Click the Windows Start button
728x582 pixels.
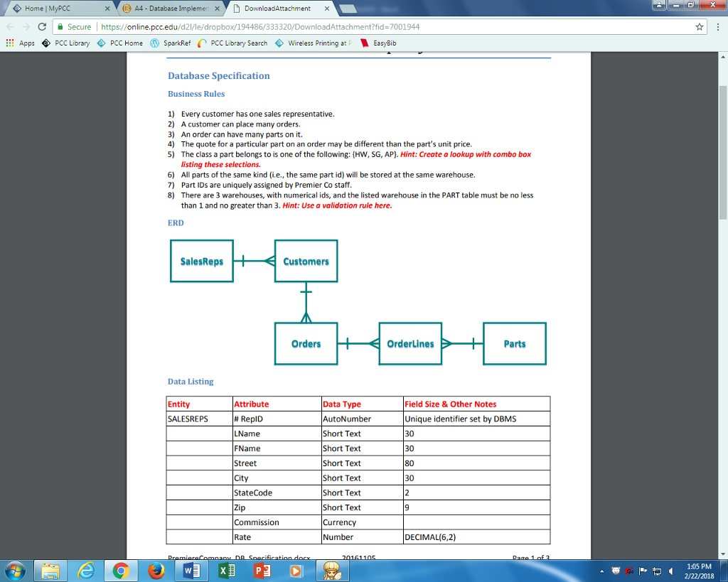[16, 570]
